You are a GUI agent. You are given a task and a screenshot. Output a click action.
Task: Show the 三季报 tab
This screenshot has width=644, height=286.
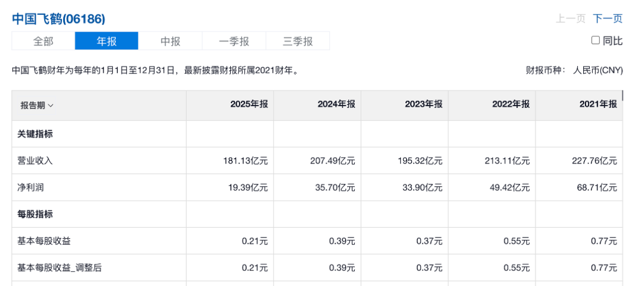point(298,41)
